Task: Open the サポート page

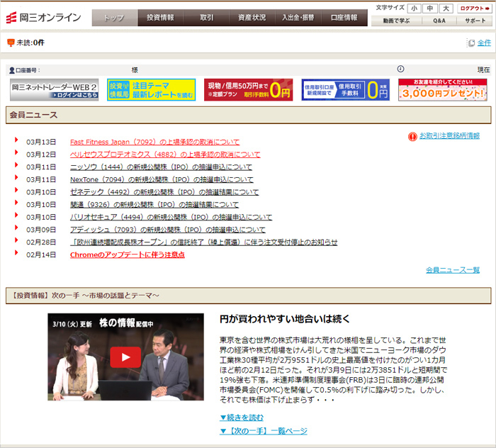Action: pos(475,21)
